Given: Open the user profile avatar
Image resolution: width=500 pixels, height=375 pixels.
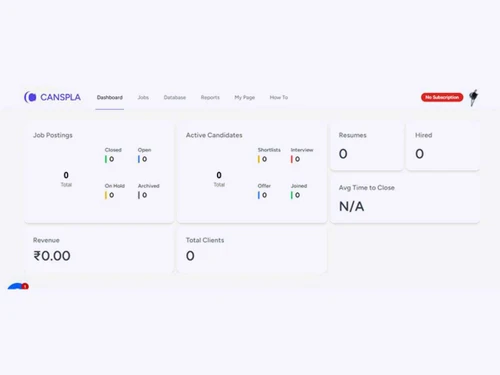Looking at the screenshot, I should point(474,97).
